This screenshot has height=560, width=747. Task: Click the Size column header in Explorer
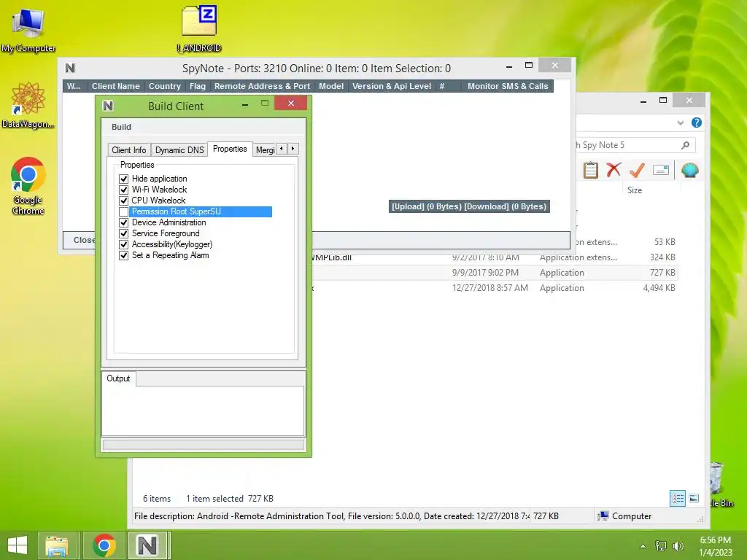coord(635,190)
